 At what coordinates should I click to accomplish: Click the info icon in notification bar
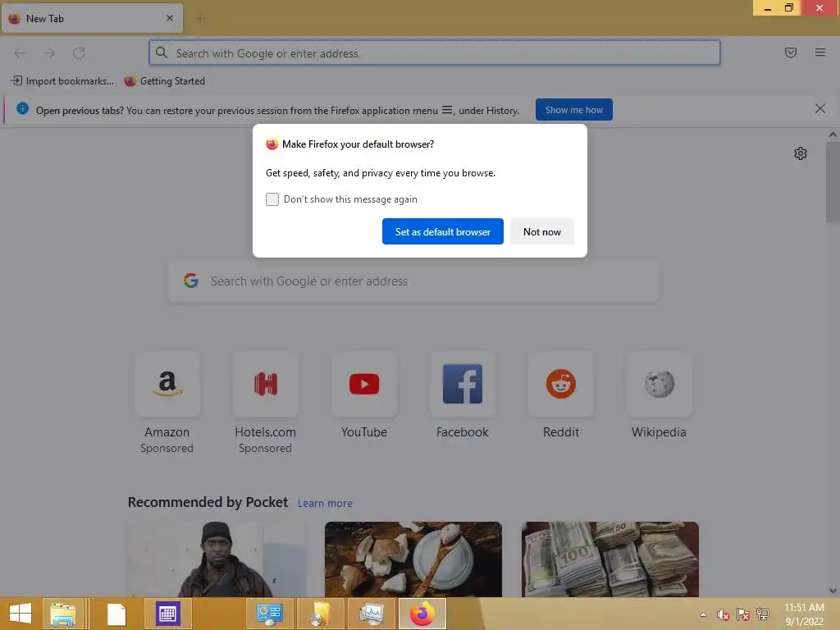click(x=22, y=108)
